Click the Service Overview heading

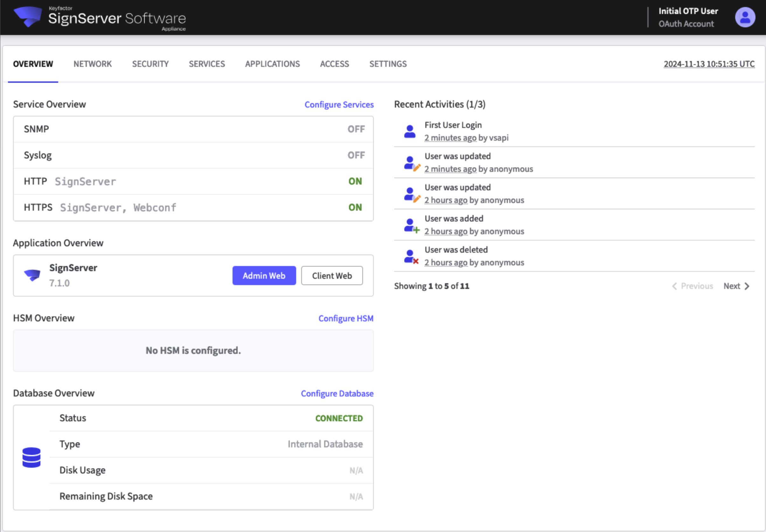click(49, 104)
